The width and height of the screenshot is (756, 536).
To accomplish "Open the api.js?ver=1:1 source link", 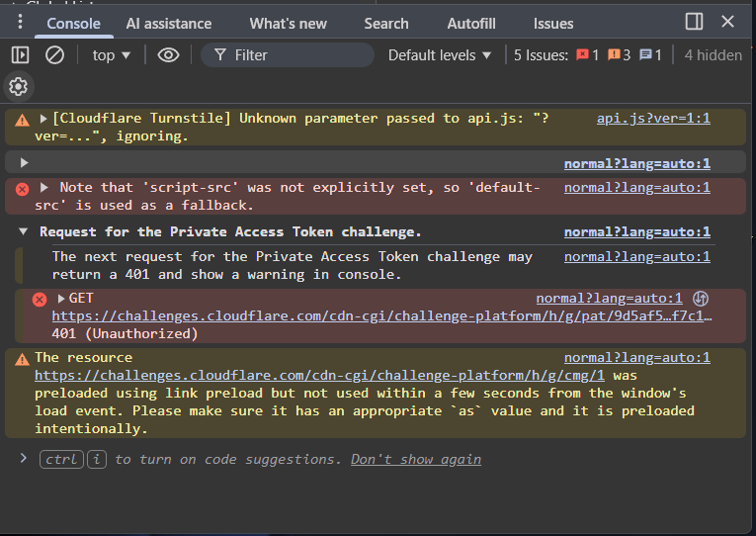I will pos(653,118).
